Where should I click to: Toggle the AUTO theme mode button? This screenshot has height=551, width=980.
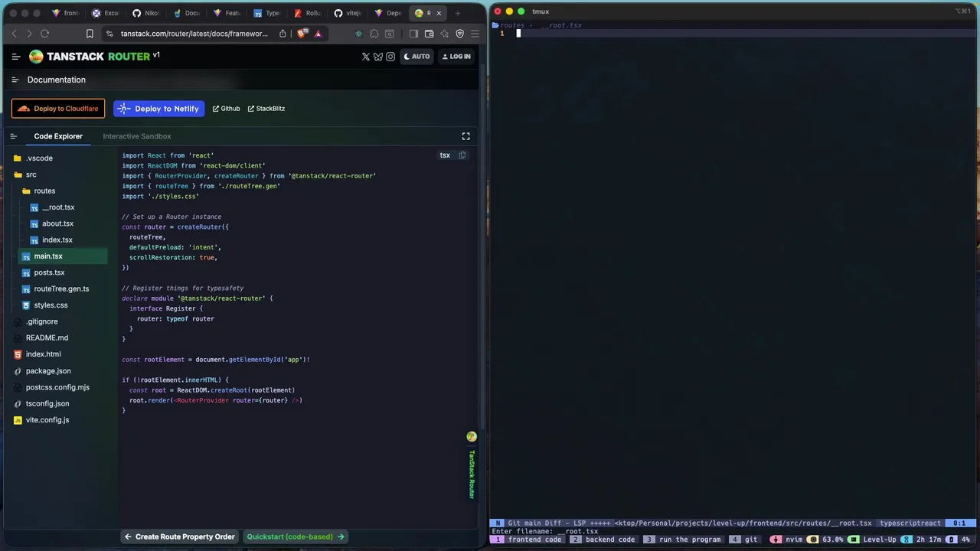(417, 57)
